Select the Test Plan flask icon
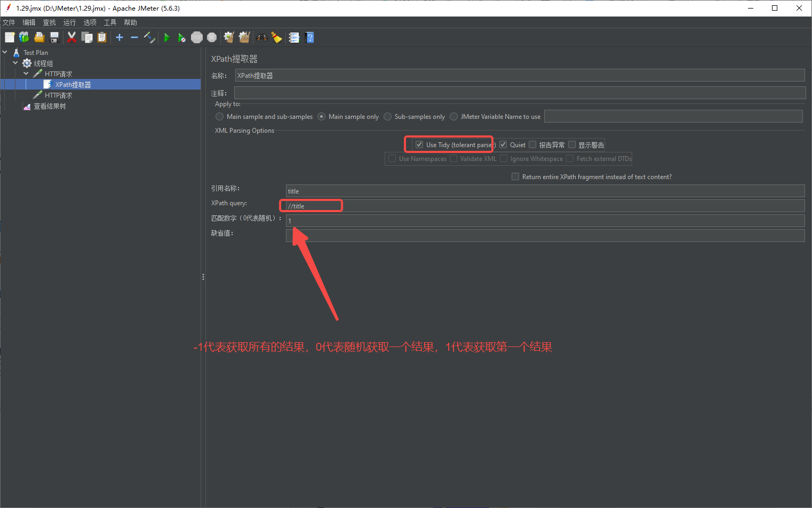 (x=17, y=52)
